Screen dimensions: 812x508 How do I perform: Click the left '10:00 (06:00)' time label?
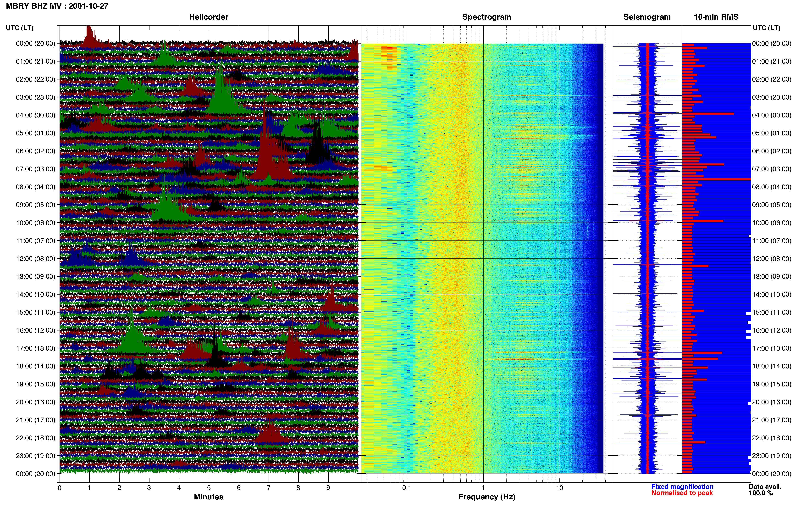[36, 223]
